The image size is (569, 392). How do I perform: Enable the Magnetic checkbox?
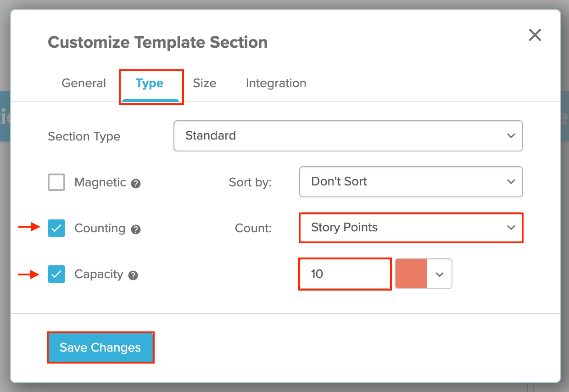point(56,182)
